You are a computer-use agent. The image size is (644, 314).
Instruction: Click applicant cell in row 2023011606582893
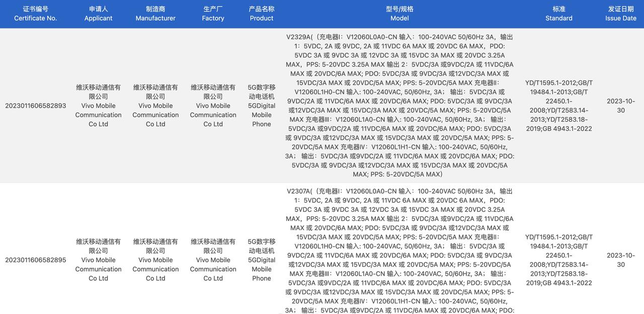pyautogui.click(x=98, y=106)
